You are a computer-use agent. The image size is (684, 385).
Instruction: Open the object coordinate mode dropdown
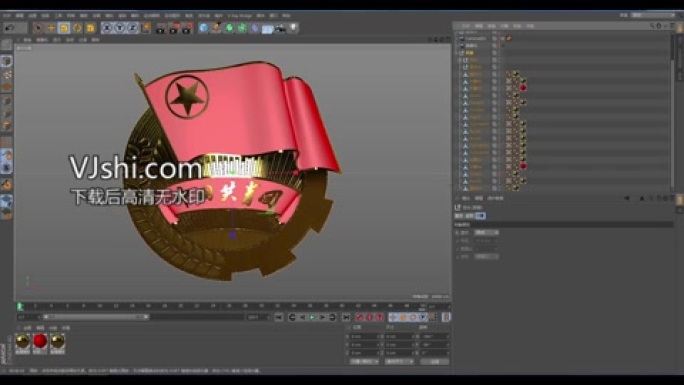[365, 361]
